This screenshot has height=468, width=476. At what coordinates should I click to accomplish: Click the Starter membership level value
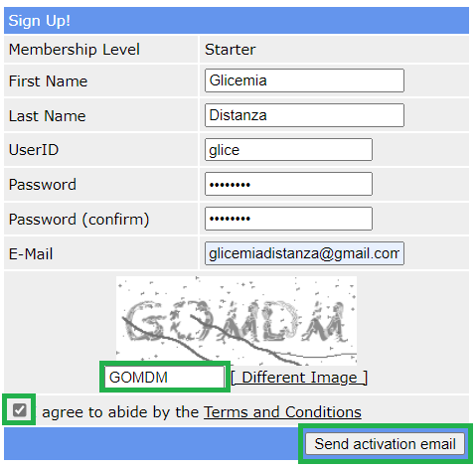tap(231, 50)
